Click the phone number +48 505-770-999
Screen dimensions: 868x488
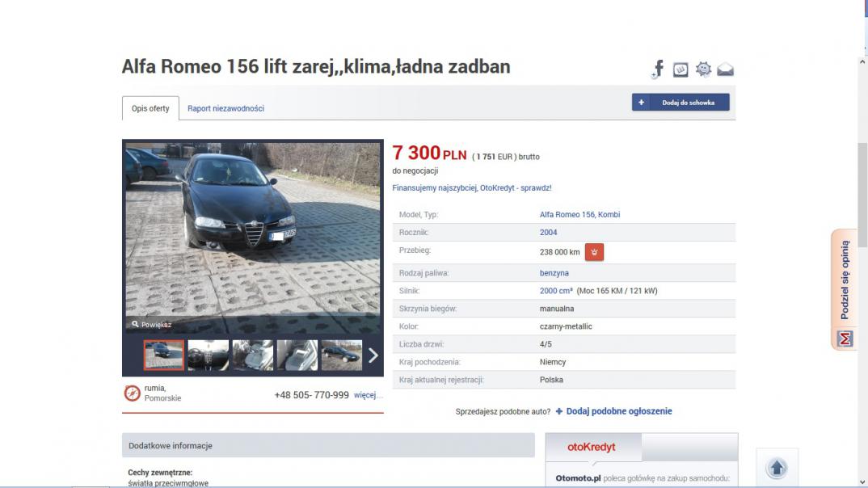[x=312, y=395]
